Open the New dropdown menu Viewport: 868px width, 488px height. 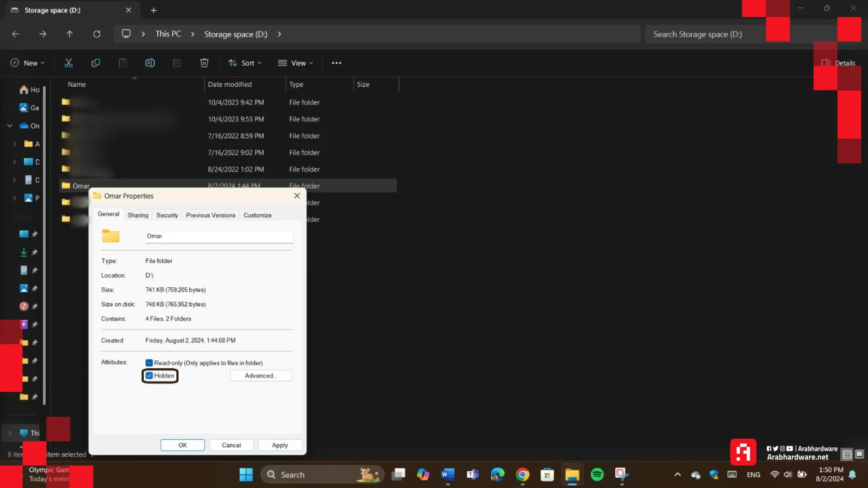coord(27,63)
